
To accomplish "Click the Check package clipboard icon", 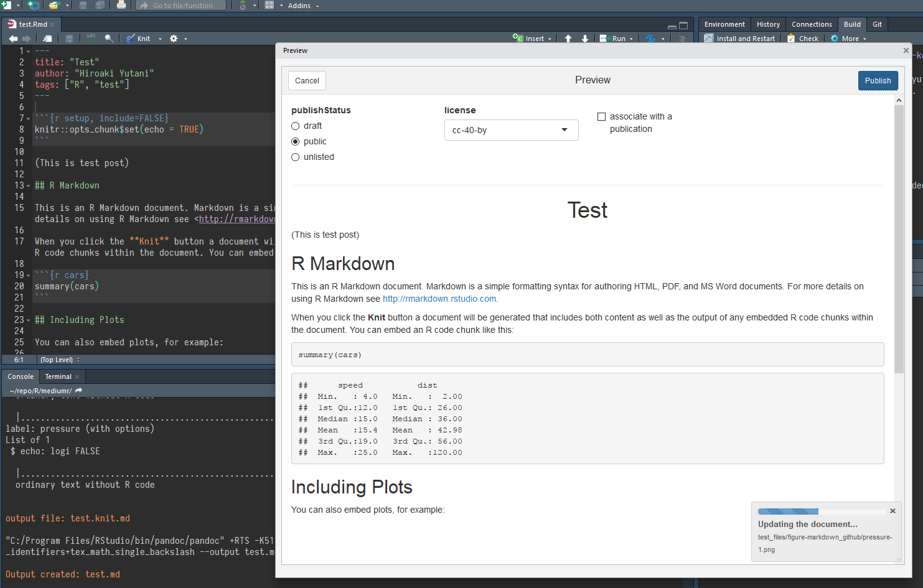I will (791, 39).
